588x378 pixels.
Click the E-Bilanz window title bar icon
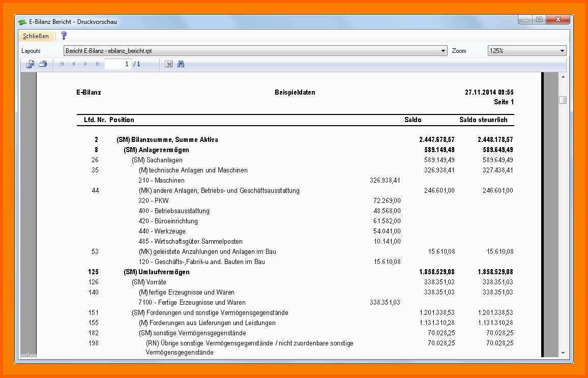[22, 22]
